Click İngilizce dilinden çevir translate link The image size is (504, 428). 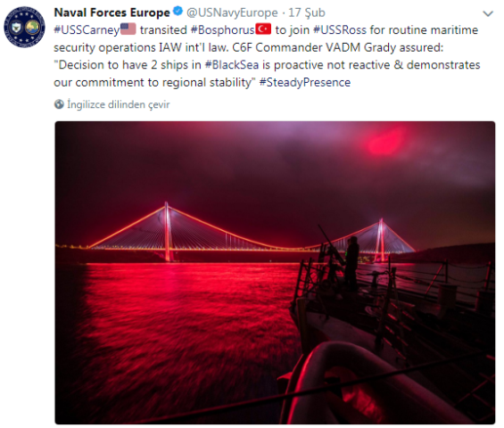[119, 104]
